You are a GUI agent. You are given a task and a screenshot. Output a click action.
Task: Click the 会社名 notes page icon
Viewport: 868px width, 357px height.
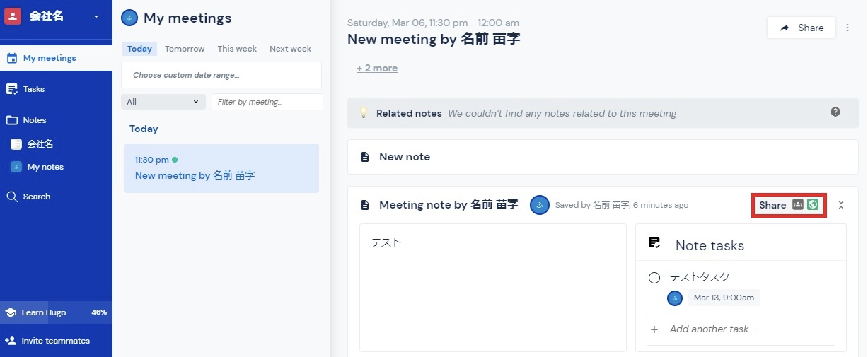pyautogui.click(x=16, y=144)
